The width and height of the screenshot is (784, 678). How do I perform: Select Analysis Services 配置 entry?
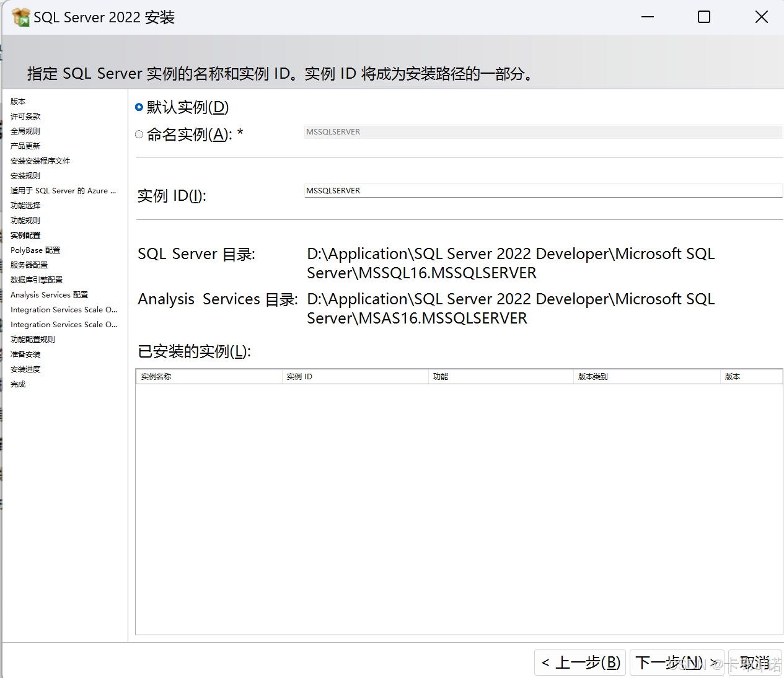pyautogui.click(x=49, y=294)
